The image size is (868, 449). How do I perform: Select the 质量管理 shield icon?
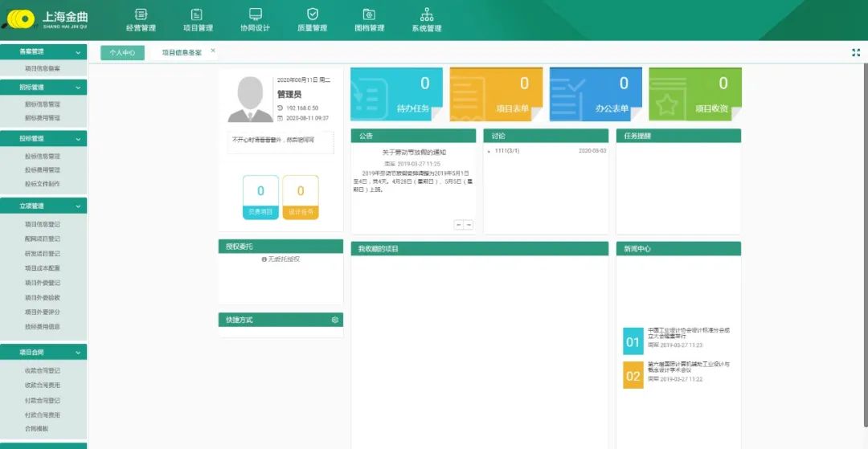coord(313,14)
